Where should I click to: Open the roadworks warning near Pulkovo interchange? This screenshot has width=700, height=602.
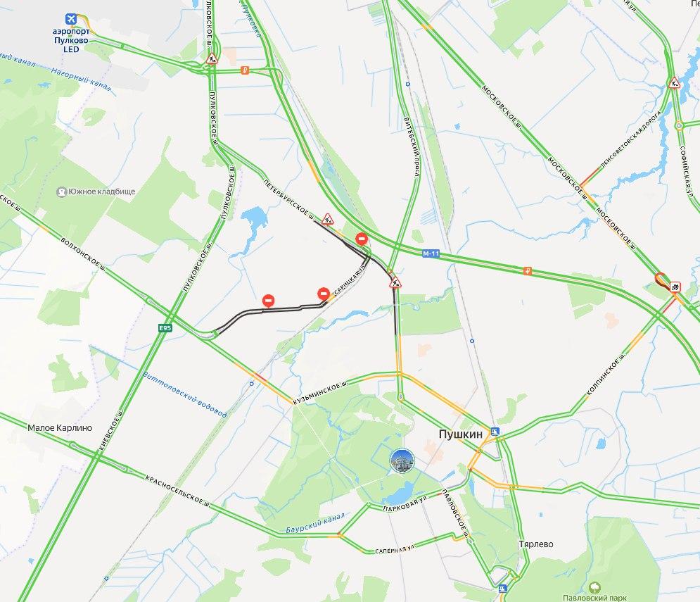212,58
